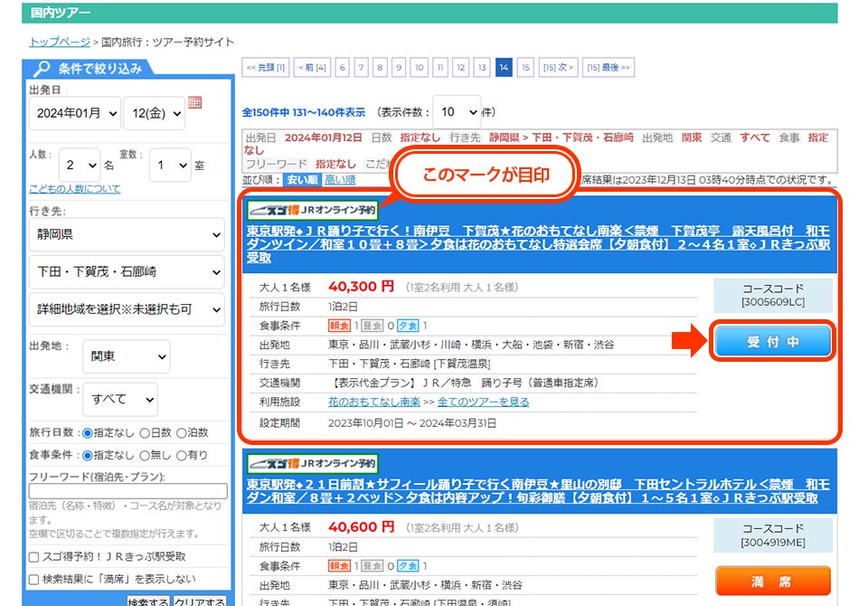The height and width of the screenshot is (606, 868).
Task: Select page 15 in the pagination
Action: [527, 67]
